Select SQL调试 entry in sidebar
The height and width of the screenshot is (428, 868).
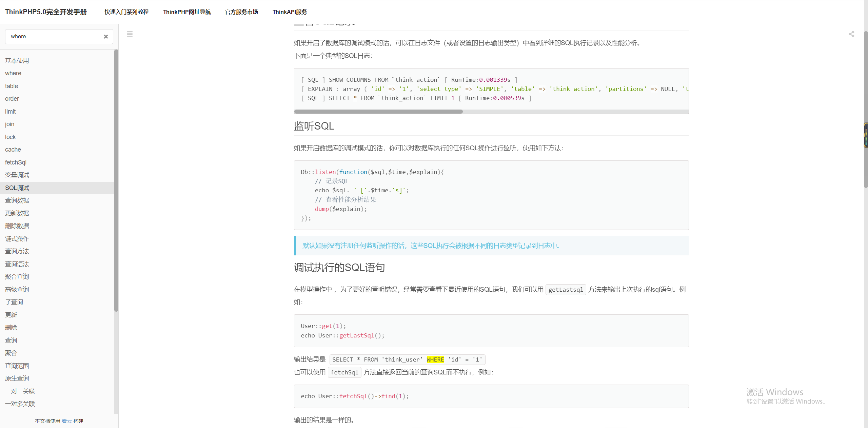click(x=17, y=188)
